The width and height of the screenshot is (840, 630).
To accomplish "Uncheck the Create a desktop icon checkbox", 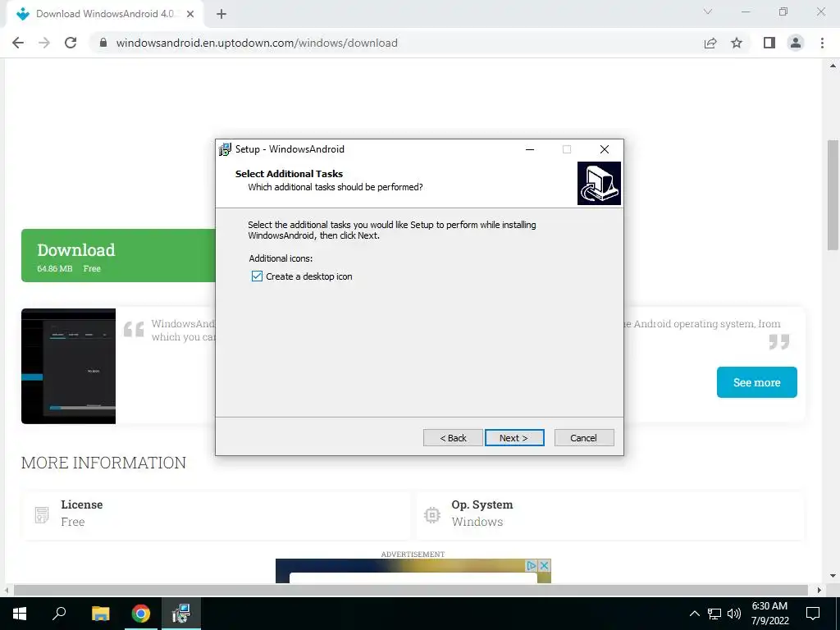I will (257, 276).
